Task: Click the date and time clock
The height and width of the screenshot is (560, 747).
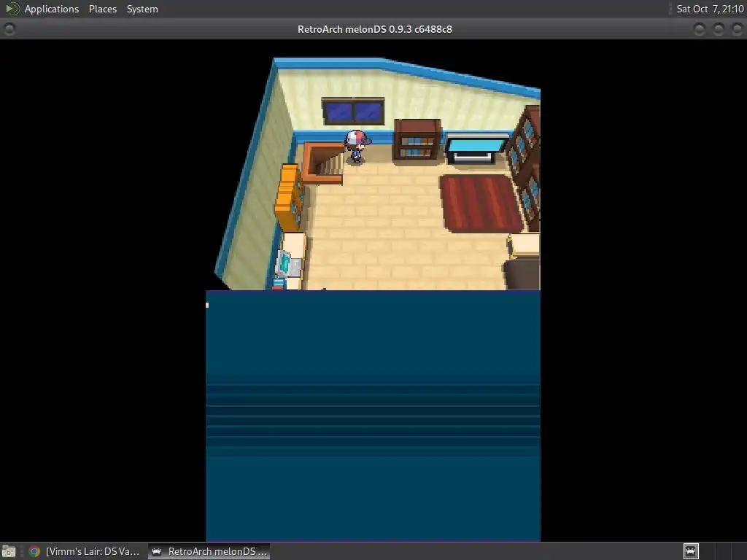Action: pyautogui.click(x=710, y=9)
